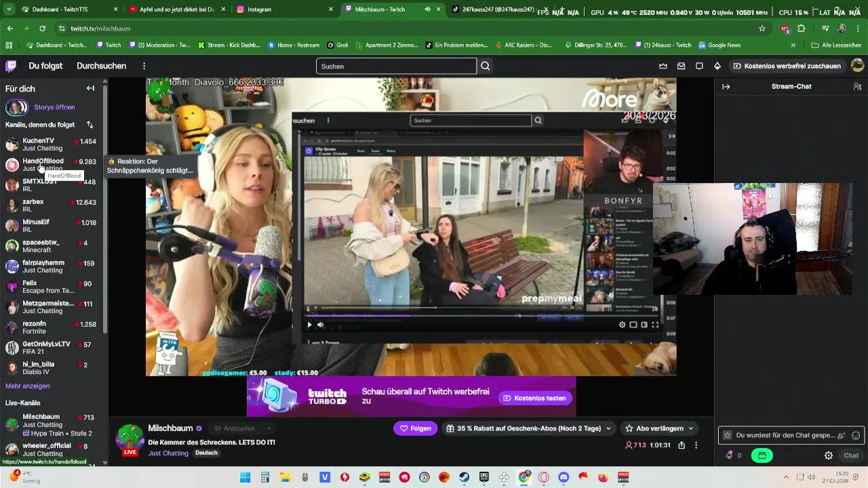Expand the Anklopfen dropdown arrow
Screen dimensions: 868x488
pos(269,428)
